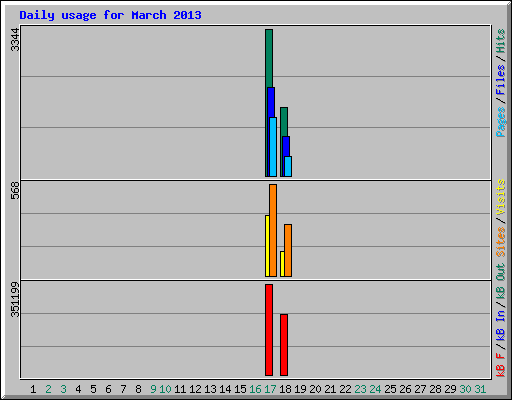Click day 17 on the x-axis
Screen dimensions: 512x400
270,389
